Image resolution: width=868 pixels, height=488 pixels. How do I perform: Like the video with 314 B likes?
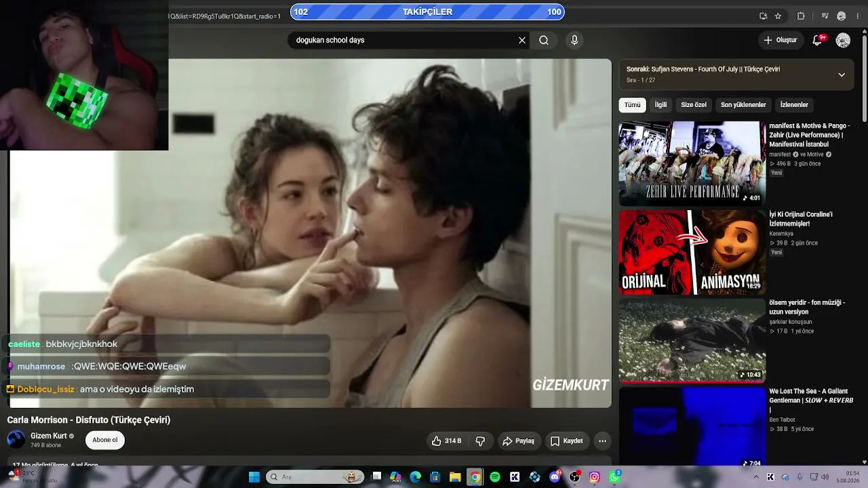coord(446,441)
